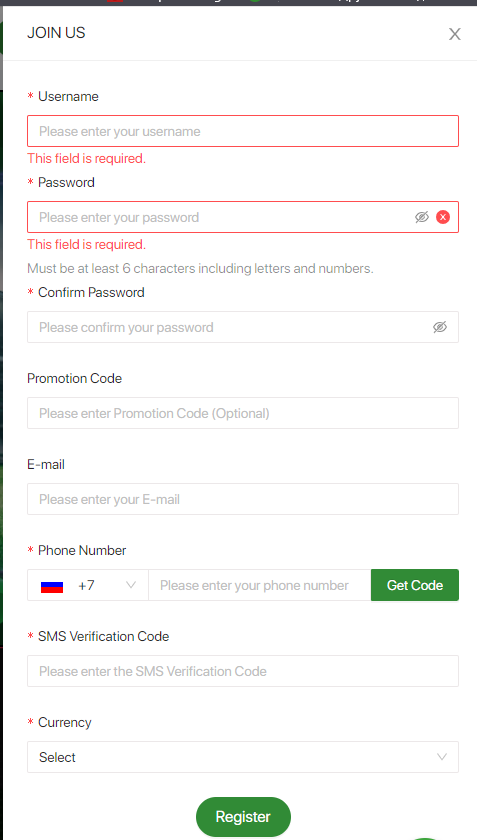Click the Get Code button

pos(415,585)
